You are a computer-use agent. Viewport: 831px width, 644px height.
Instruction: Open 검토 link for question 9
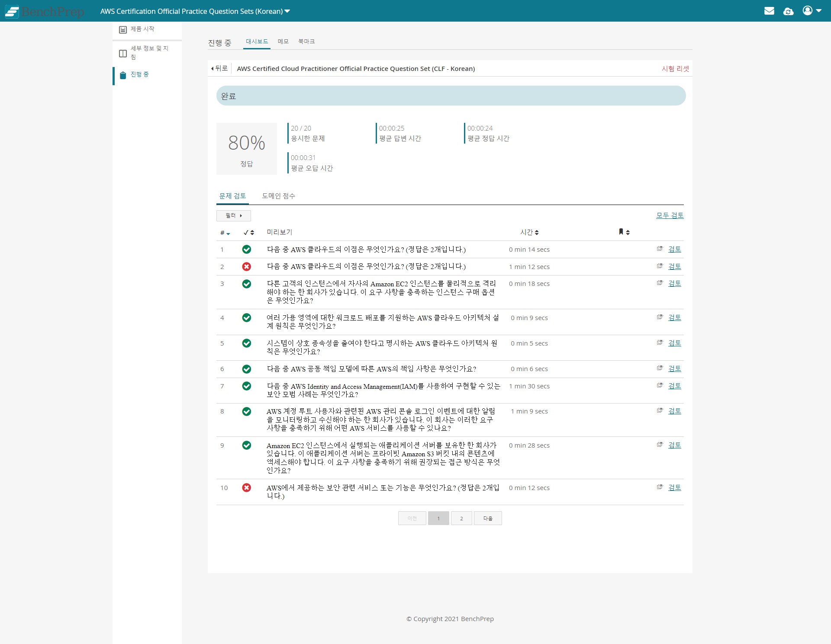(x=674, y=445)
